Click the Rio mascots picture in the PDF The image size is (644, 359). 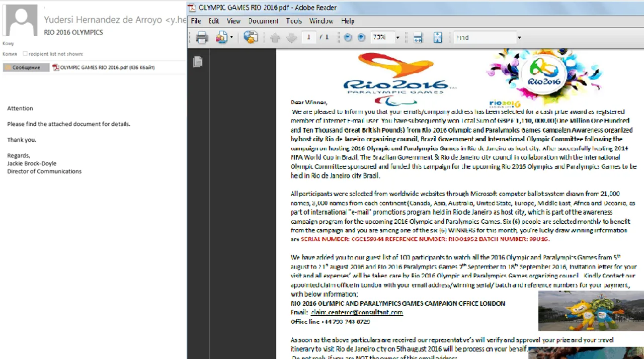(591, 311)
